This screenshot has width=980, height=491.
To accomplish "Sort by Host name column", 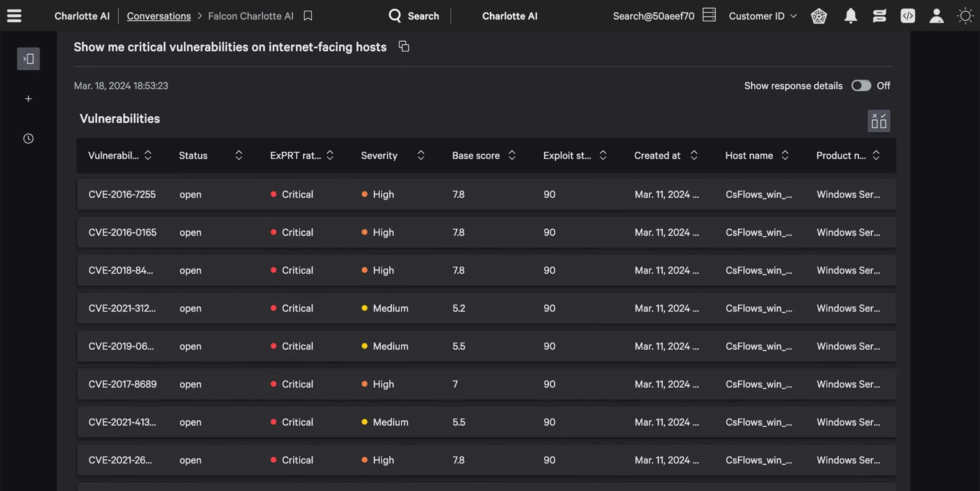I will (785, 155).
